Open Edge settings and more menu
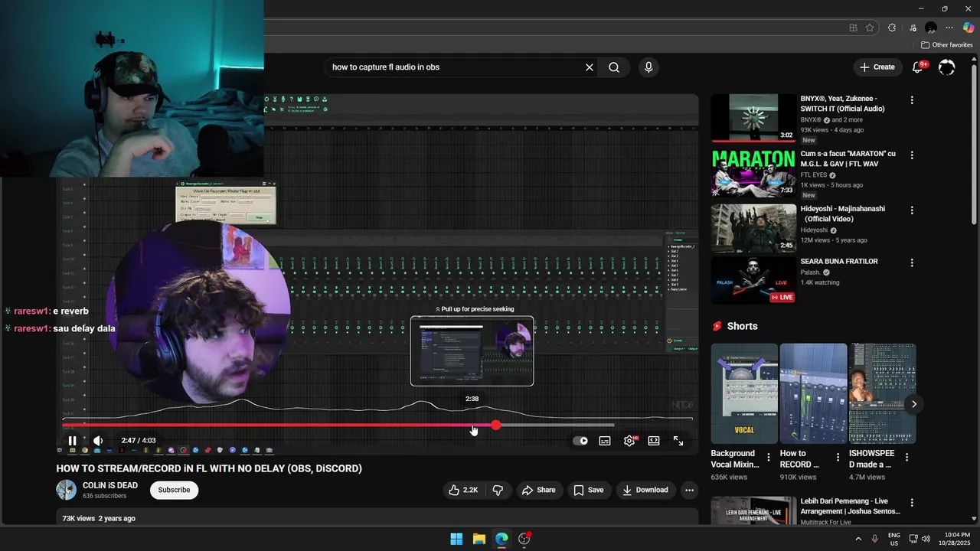 pos(949,28)
